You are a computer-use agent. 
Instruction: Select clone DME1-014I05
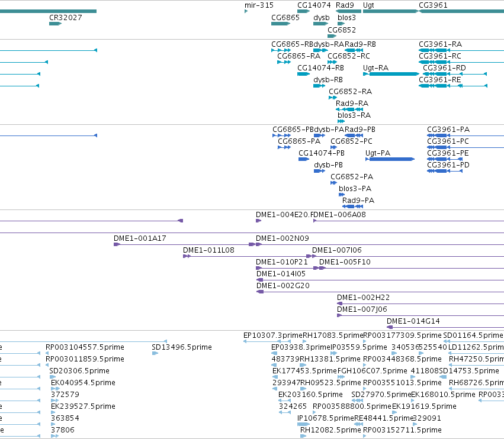(281, 274)
